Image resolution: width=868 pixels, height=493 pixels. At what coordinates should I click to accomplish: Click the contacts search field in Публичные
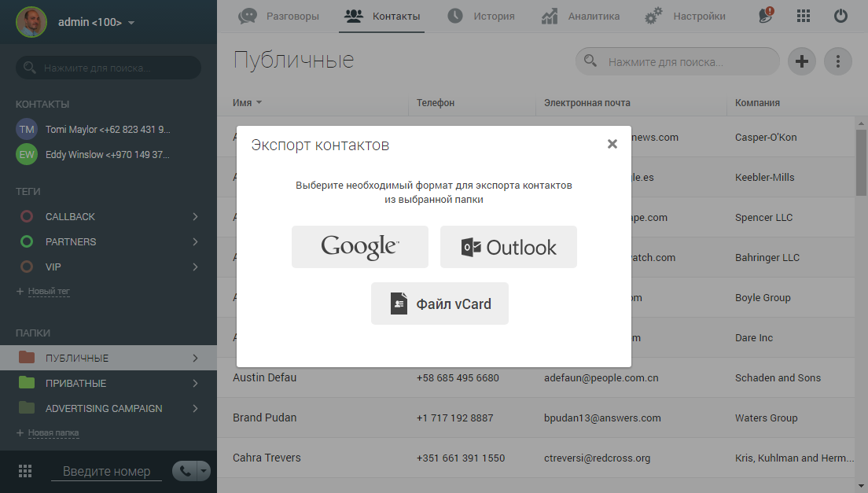pyautogui.click(x=678, y=61)
